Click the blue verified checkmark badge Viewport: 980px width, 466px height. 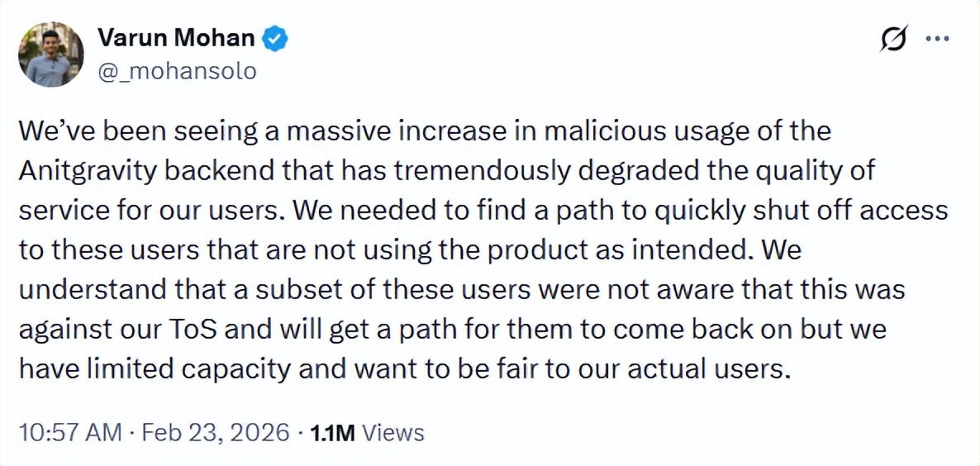275,38
